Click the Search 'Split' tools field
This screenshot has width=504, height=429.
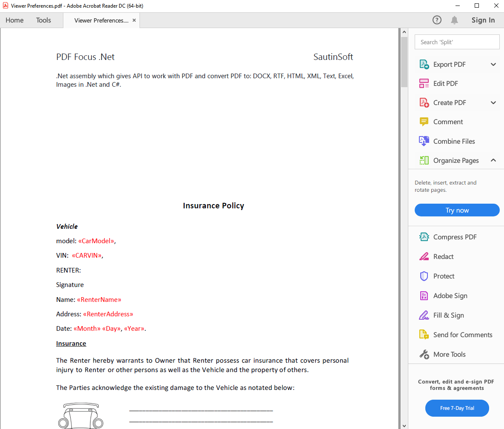coord(457,42)
